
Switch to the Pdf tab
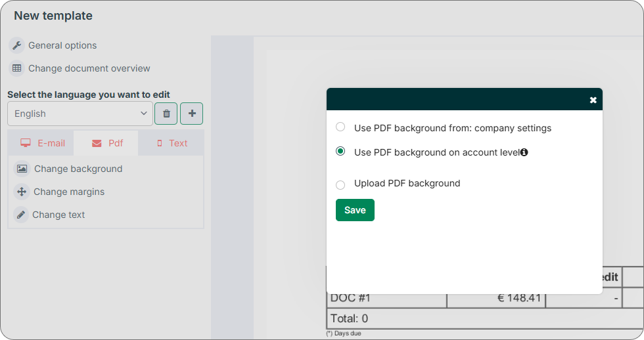tap(106, 143)
